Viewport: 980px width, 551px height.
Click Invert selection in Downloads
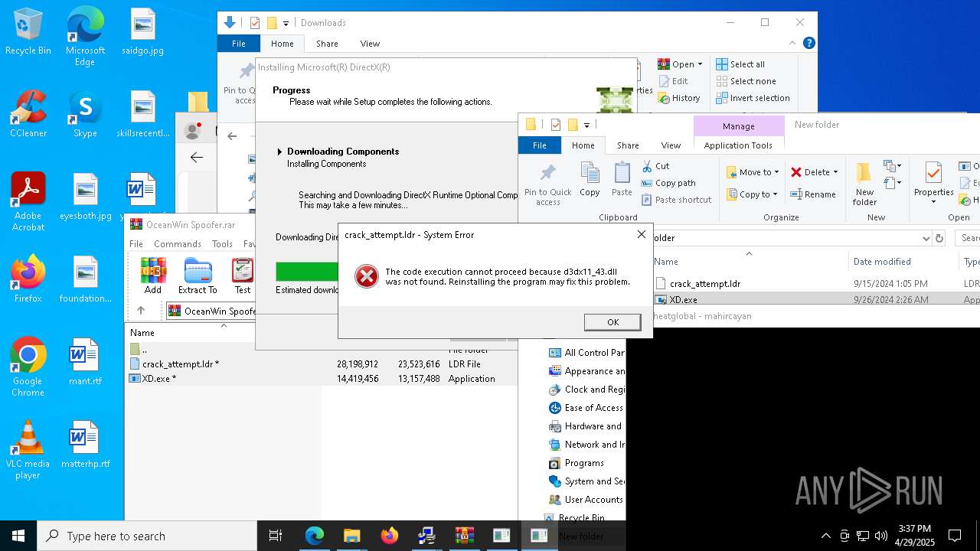753,98
